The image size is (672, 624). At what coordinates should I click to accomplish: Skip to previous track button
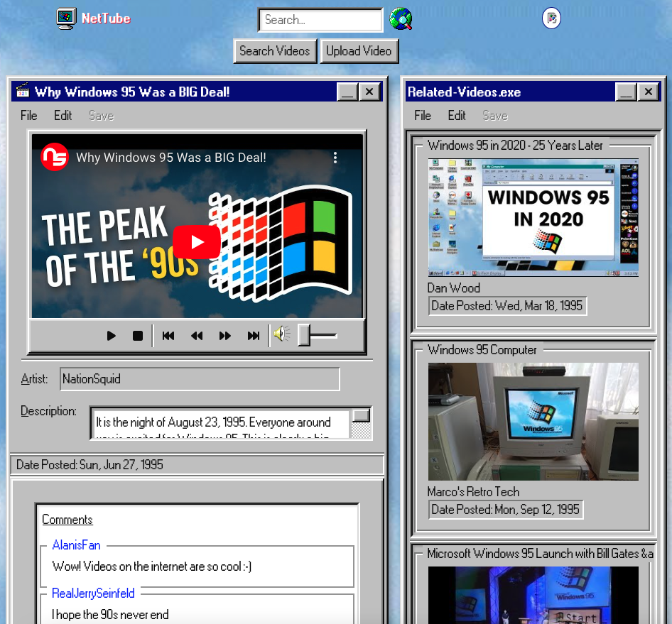(168, 336)
